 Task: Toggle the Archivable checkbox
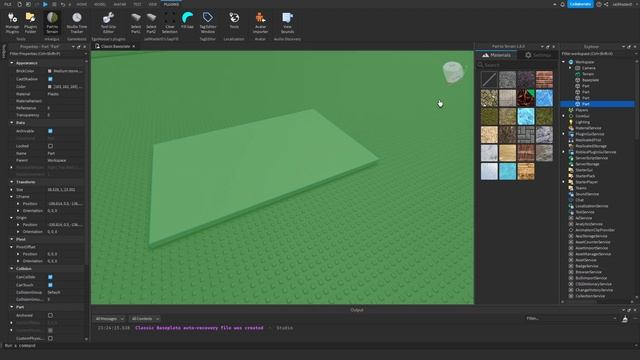50,131
